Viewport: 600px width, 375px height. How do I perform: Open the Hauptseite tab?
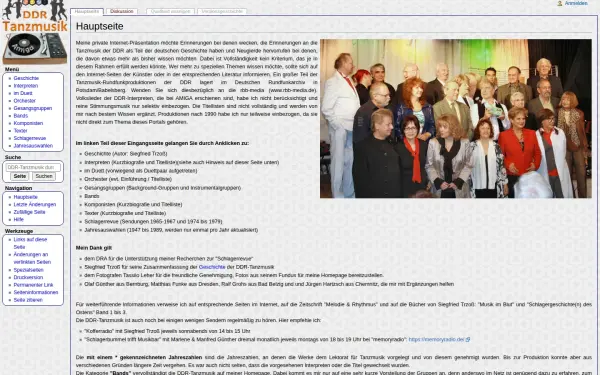point(87,11)
